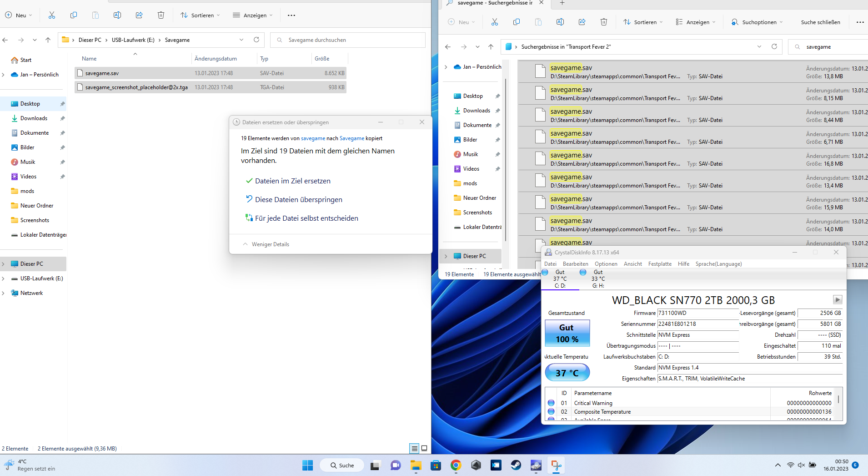Viewport: 868px width, 476px height.
Task: Open Sortieren dropdown in search results window
Action: [643, 22]
